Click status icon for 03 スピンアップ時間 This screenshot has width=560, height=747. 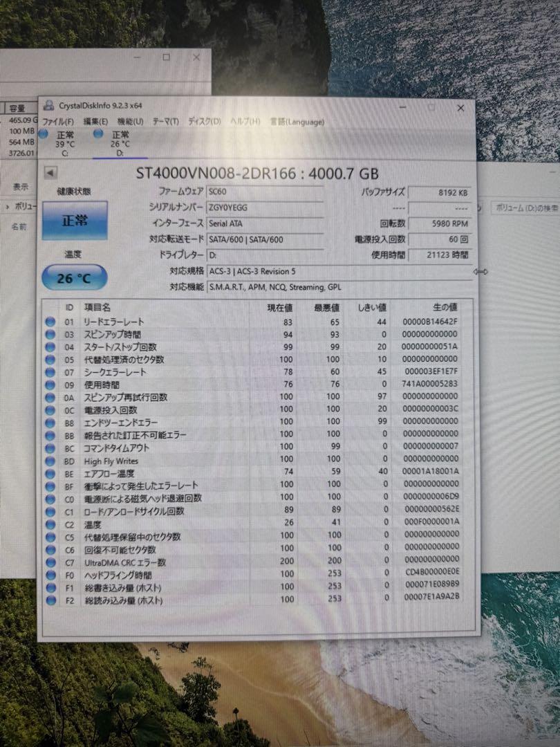pyautogui.click(x=50, y=335)
